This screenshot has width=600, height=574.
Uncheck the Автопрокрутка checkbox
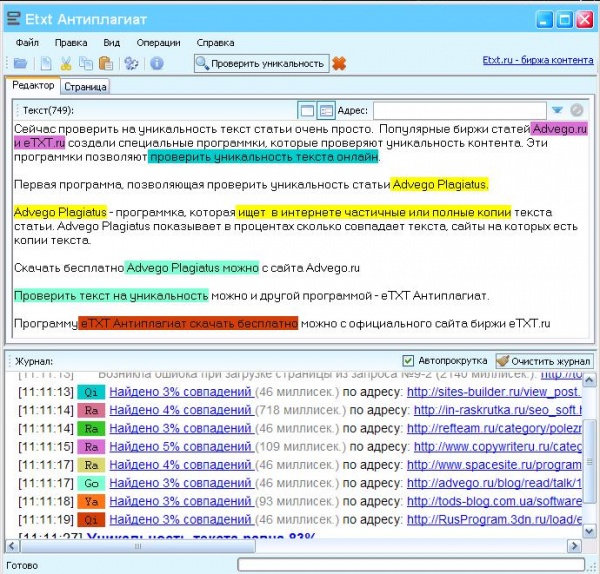(x=408, y=360)
